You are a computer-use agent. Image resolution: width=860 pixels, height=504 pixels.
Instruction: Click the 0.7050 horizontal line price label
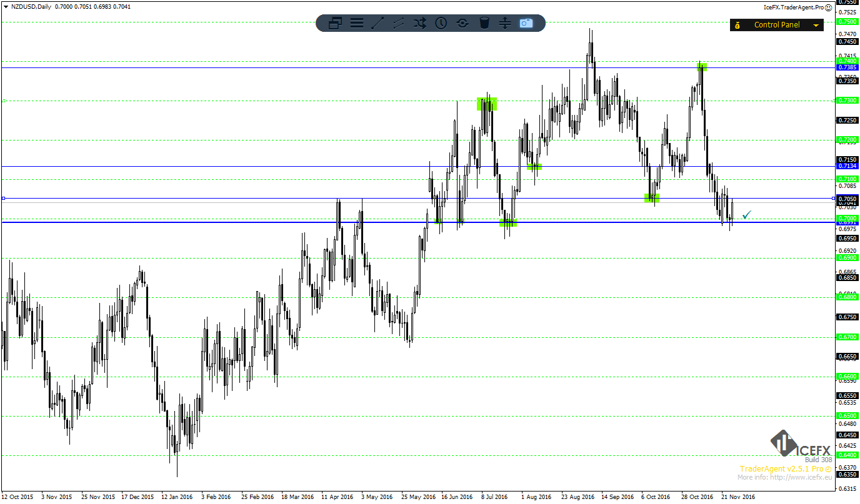[847, 199]
